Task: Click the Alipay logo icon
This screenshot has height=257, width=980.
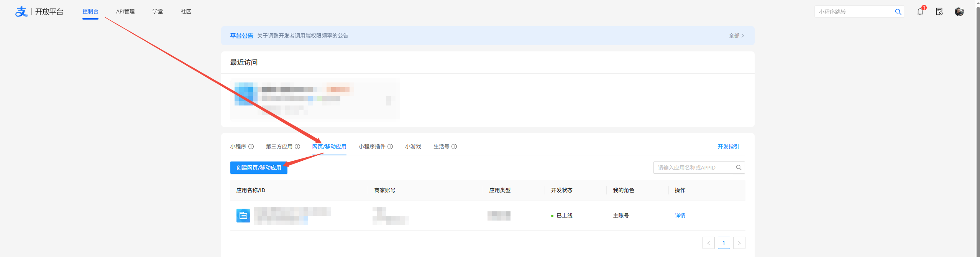Action: pos(21,12)
